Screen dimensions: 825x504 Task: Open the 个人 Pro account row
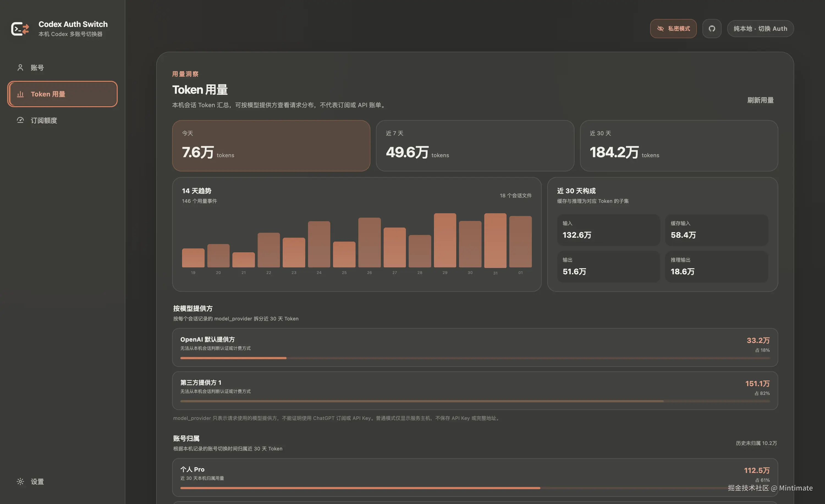coord(475,477)
